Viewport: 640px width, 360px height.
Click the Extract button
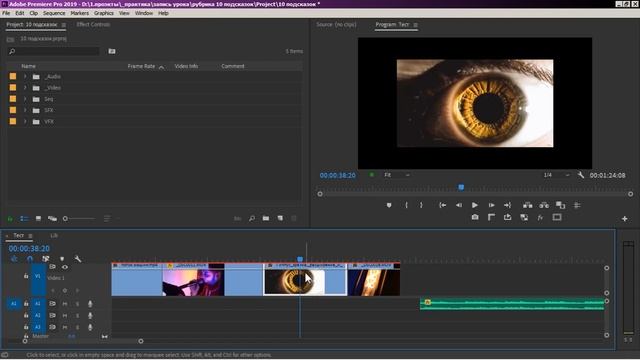[544, 205]
